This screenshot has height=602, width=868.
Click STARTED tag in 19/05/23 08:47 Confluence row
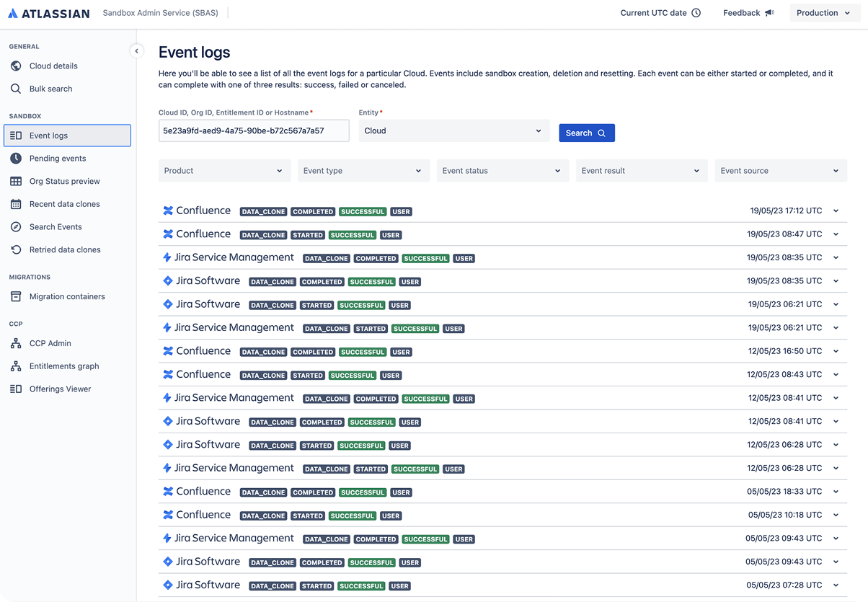tap(308, 235)
